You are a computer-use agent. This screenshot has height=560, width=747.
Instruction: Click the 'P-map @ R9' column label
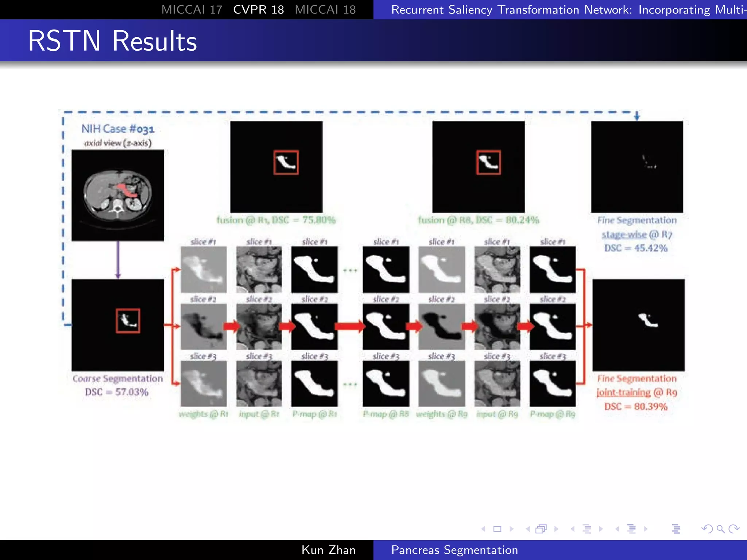click(x=553, y=414)
